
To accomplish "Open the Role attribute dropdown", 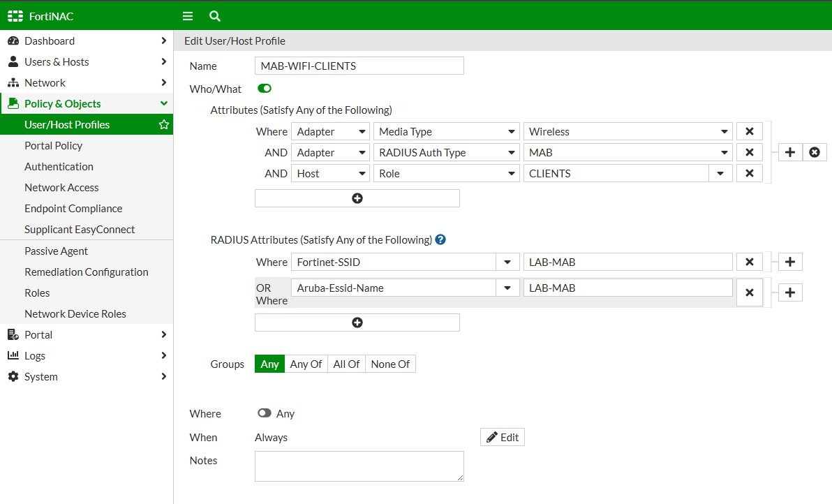I will click(x=446, y=174).
